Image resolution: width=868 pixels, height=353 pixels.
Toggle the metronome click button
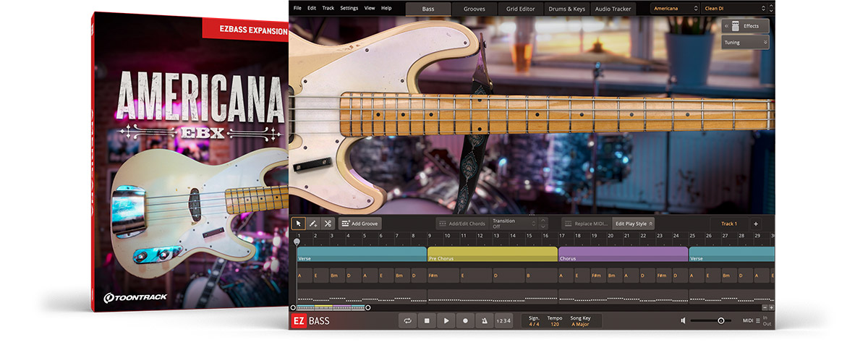484,320
